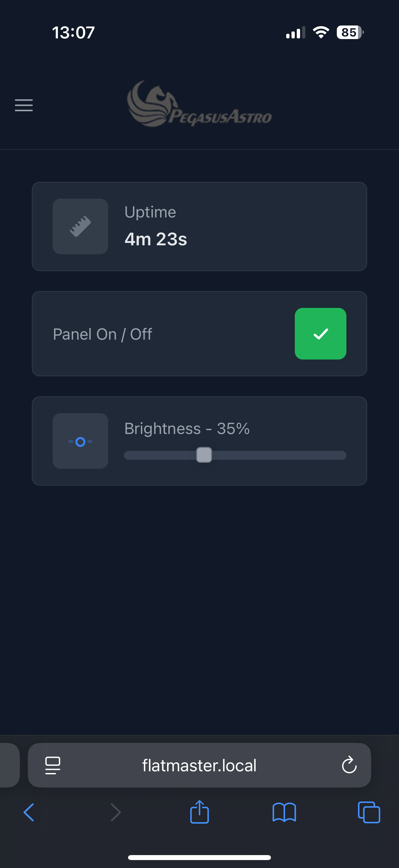399x868 pixels.
Task: Click the right end of the Brightness track
Action: [342, 455]
